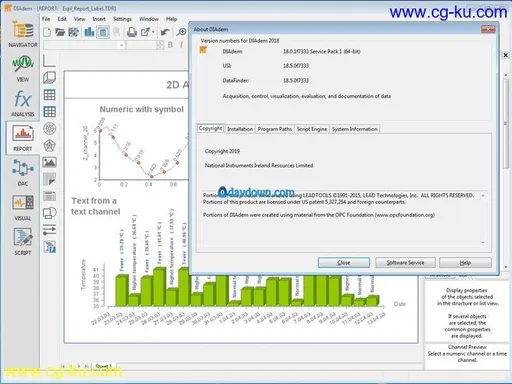Open the Insert menu
The height and width of the screenshot is (384, 512).
(99, 19)
